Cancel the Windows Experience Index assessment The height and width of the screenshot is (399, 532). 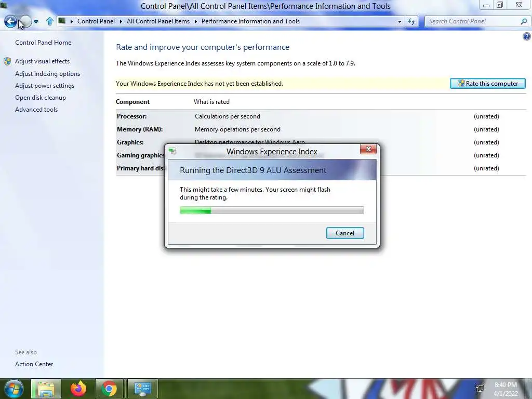[345, 233]
